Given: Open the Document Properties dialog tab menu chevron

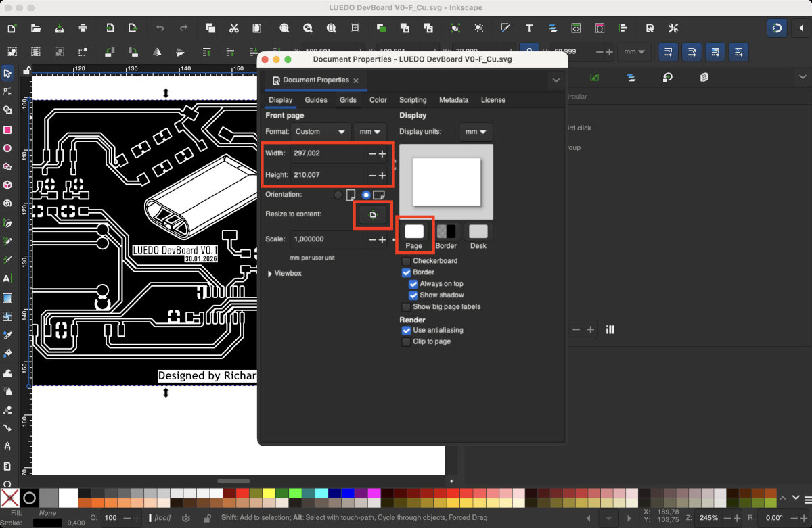Looking at the screenshot, I should pyautogui.click(x=556, y=80).
